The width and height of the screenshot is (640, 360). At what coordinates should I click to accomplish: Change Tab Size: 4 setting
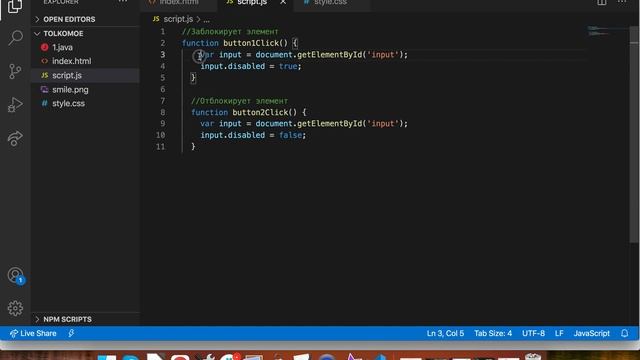pos(493,333)
